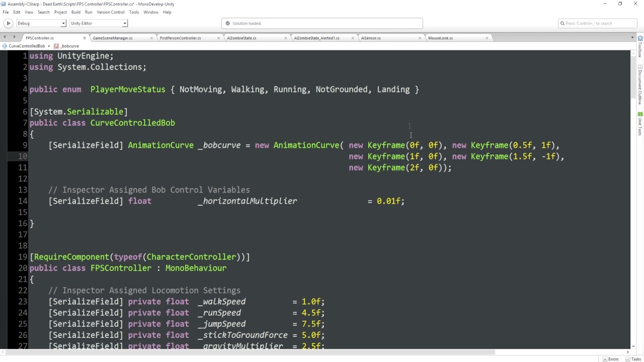644x362 pixels.
Task: Click the '0.01f' value on line 14
Action: [x=388, y=201]
